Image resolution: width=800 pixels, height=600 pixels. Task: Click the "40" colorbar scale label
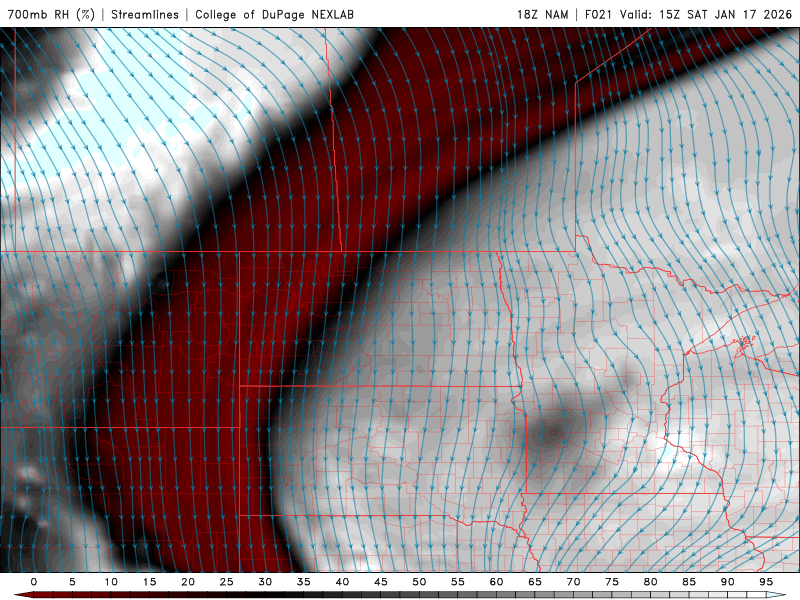342,582
